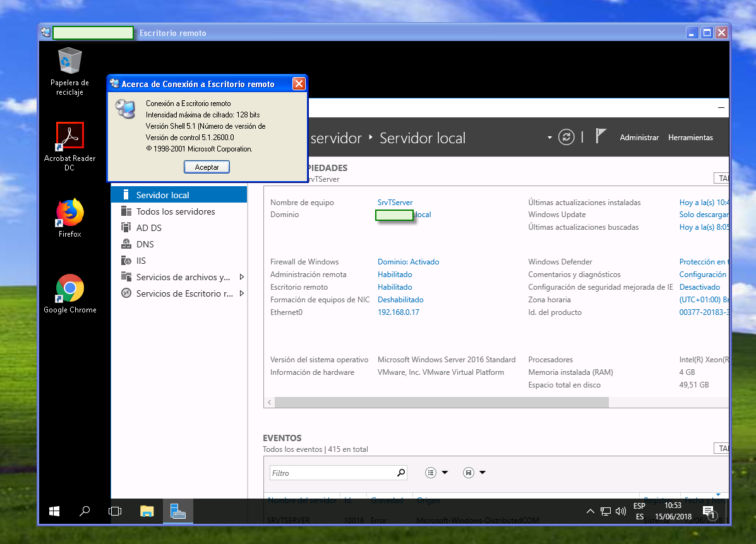The image size is (756, 544).
Task: Open the events list criteria icon
Action: pos(431,473)
